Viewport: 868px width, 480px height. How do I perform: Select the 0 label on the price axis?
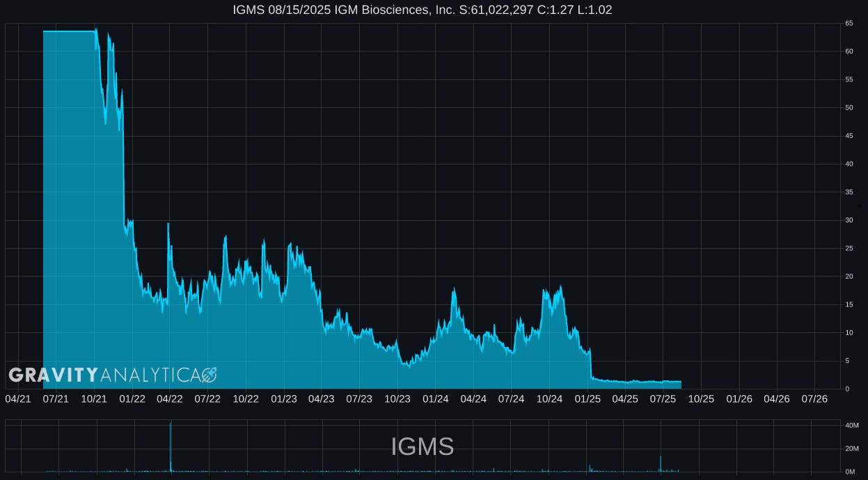click(x=847, y=389)
